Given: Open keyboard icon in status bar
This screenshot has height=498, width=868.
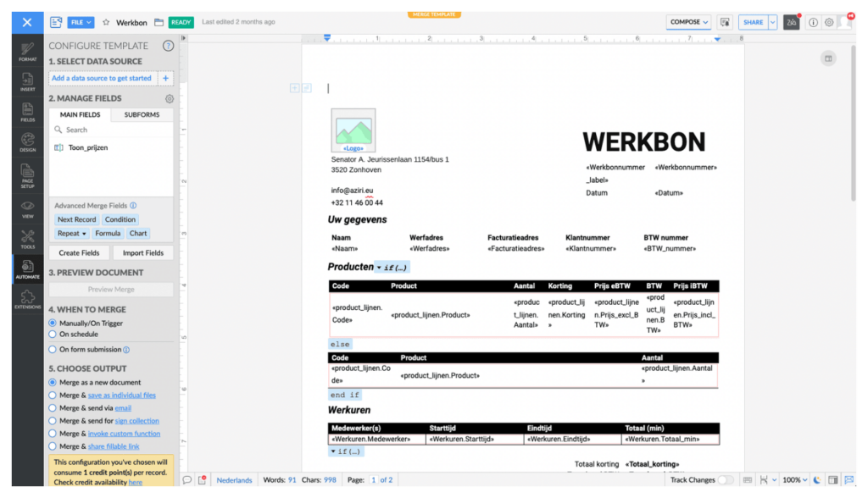Looking at the screenshot, I should coord(748,479).
